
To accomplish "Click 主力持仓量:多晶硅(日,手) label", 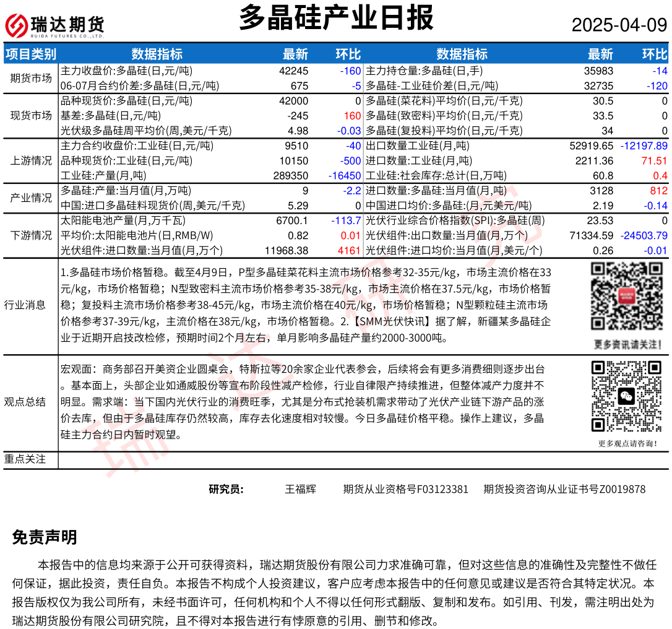I will pos(424,71).
